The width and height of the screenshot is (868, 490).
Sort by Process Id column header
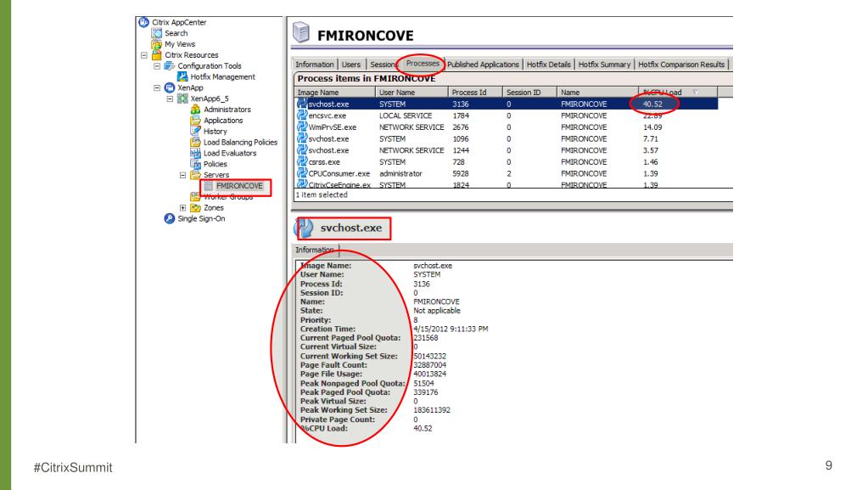(475, 93)
